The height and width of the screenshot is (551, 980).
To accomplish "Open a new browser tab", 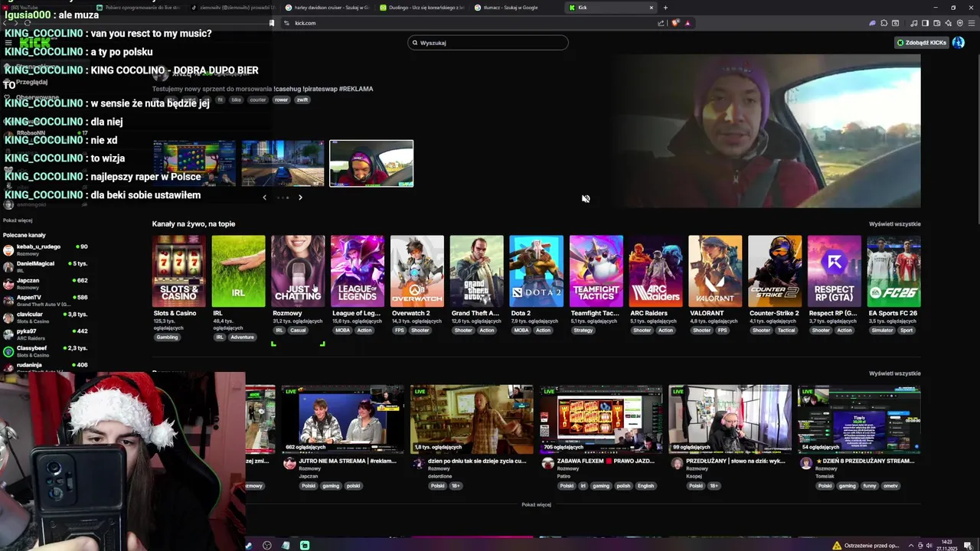I will (665, 8).
